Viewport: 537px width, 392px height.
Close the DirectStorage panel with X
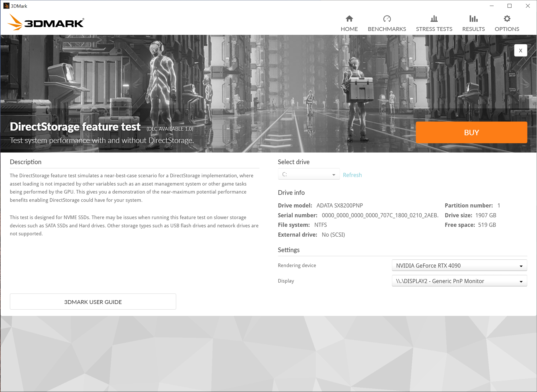coord(520,51)
